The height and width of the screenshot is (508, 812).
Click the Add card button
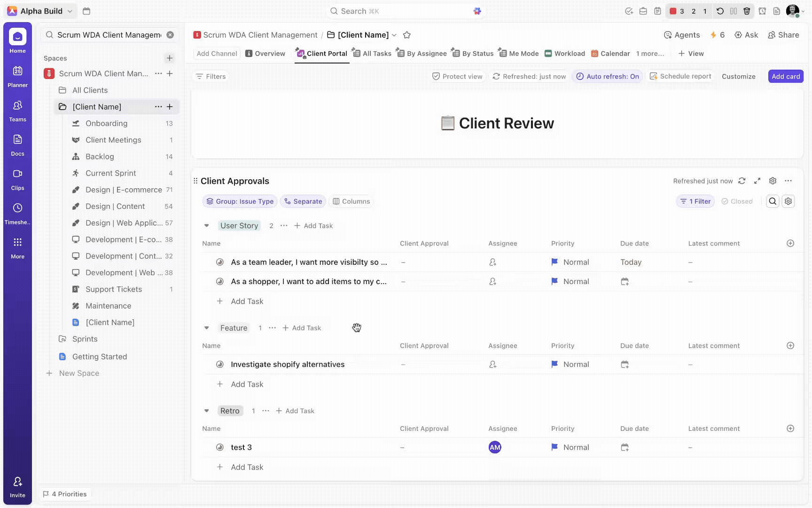[x=785, y=76]
